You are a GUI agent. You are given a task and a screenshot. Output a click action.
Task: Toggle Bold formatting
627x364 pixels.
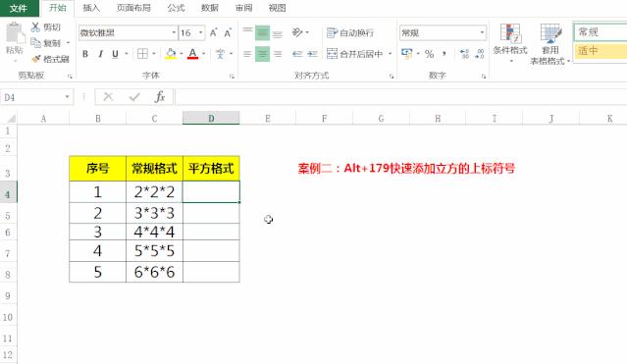[x=85, y=54]
